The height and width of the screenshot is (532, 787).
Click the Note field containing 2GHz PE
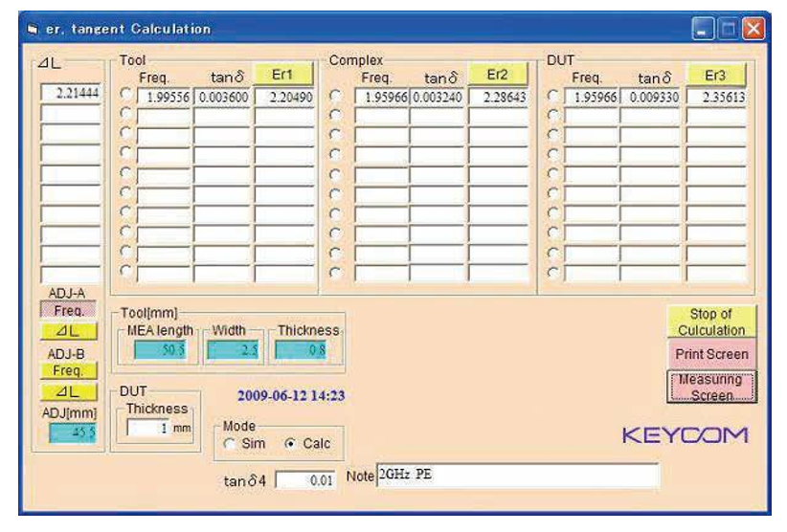[517, 475]
